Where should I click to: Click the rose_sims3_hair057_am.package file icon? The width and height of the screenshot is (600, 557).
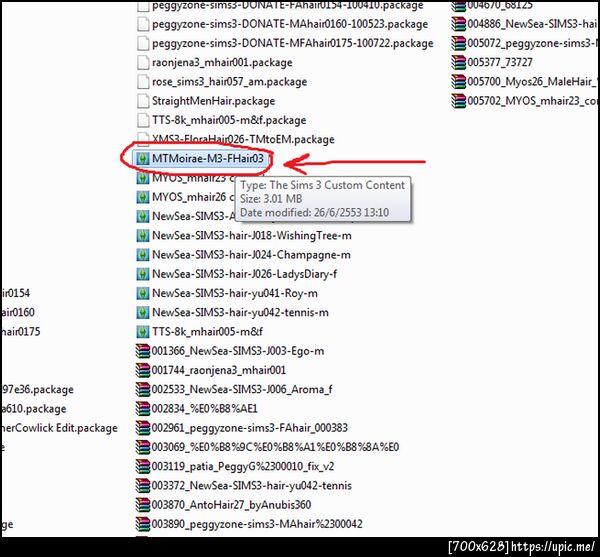143,81
